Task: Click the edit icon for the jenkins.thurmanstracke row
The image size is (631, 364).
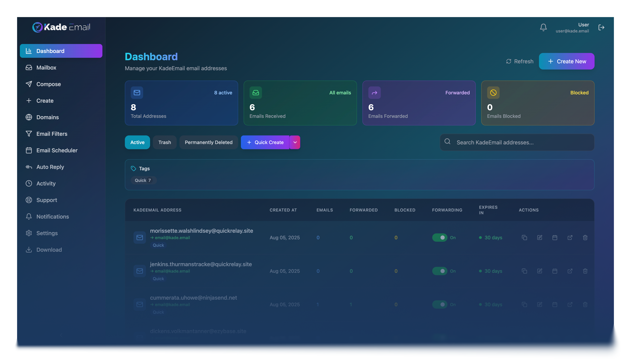Action: click(540, 271)
